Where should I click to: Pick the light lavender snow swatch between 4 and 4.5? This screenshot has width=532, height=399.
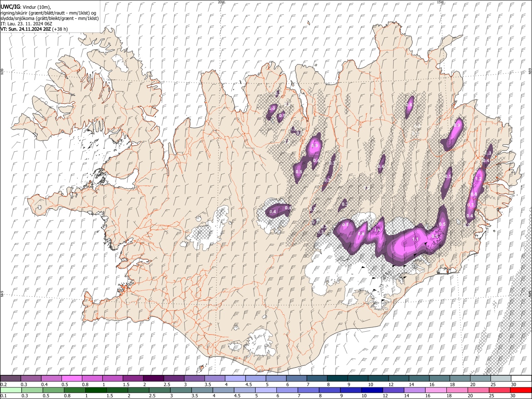(x=235, y=379)
